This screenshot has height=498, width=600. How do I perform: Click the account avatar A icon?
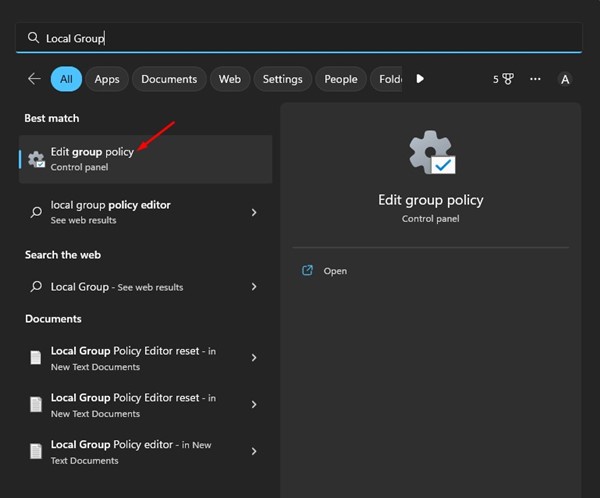pos(565,79)
